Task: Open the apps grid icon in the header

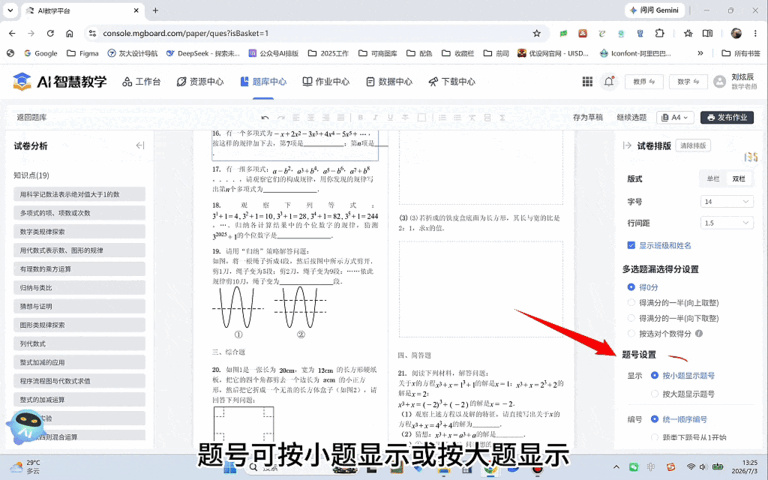Action: (x=587, y=82)
